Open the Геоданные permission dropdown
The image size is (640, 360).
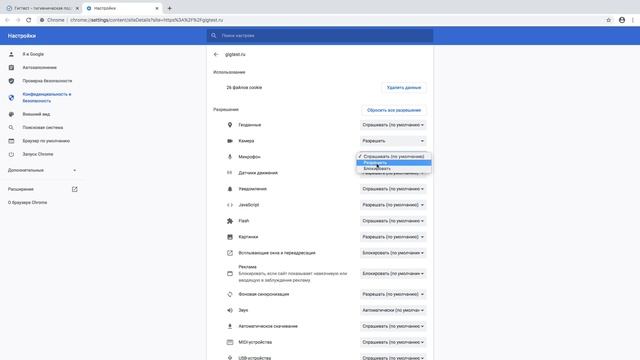393,125
